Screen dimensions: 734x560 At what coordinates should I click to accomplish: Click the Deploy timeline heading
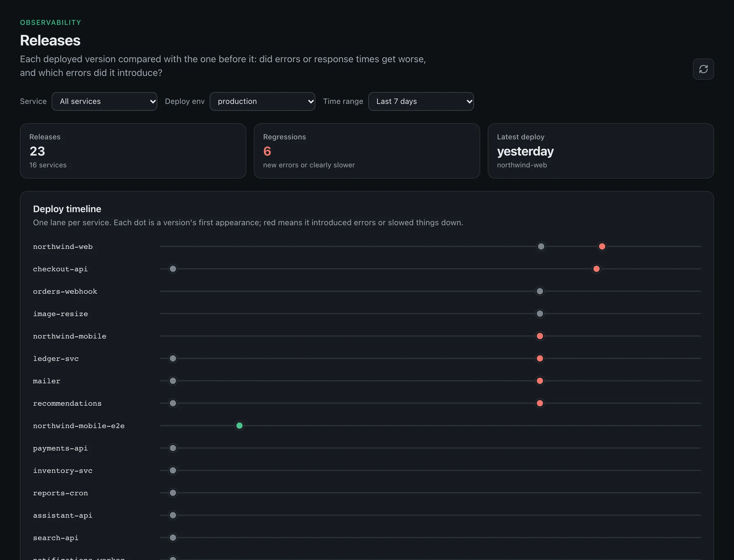(x=67, y=209)
